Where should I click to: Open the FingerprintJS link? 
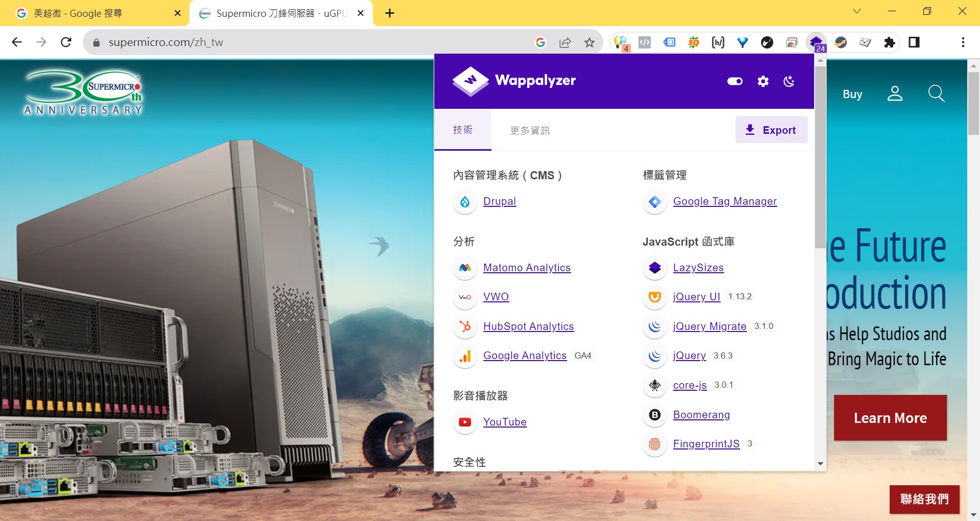706,444
